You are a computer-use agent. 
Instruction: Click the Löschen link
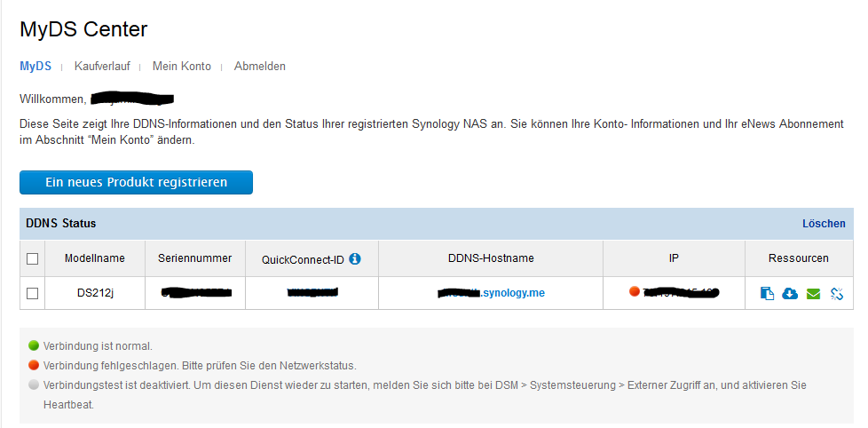tap(824, 223)
